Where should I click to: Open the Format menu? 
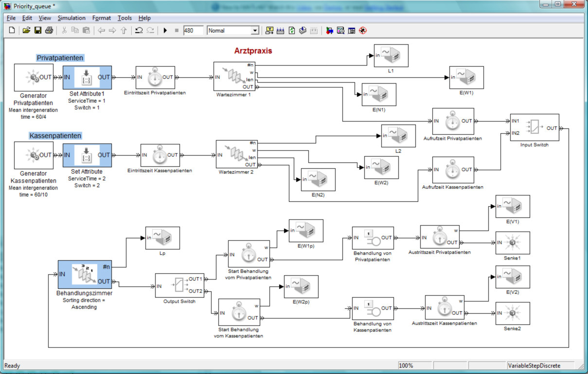coord(102,18)
